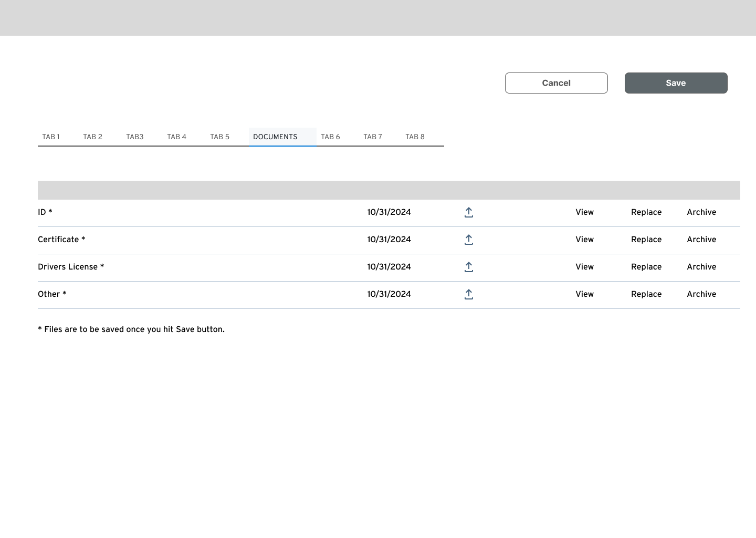This screenshot has height=538, width=756.
Task: Replace the Drivers License file
Action: [x=646, y=267]
